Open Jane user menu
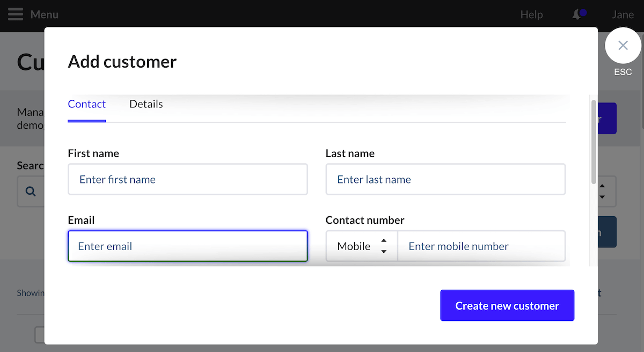Image resolution: width=644 pixels, height=352 pixels. tap(623, 14)
